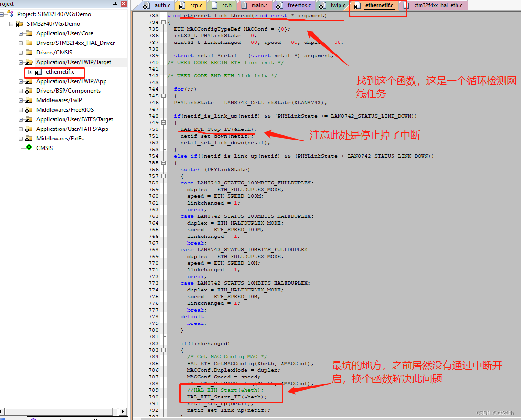Click the green CMSIS component icon
Image resolution: width=521 pixels, height=420 pixels.
coord(28,148)
